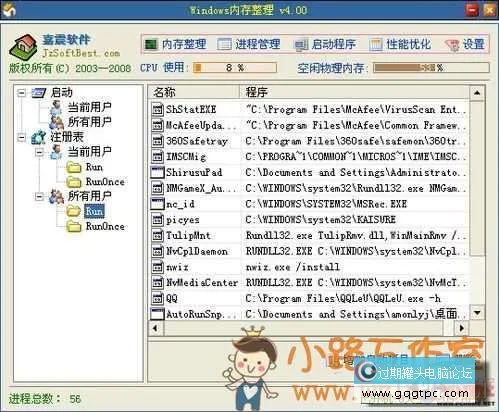
Task: Select the ShStatEXE name text
Action: (x=191, y=109)
